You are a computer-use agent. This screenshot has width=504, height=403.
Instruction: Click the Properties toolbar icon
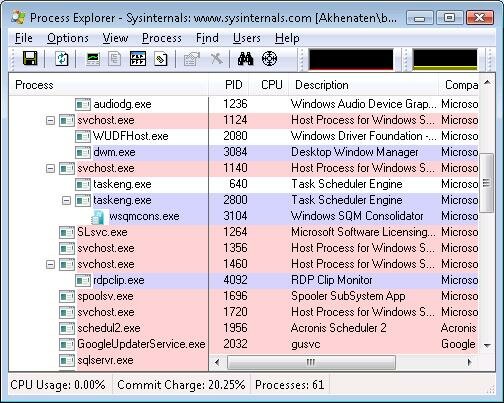tap(192, 59)
